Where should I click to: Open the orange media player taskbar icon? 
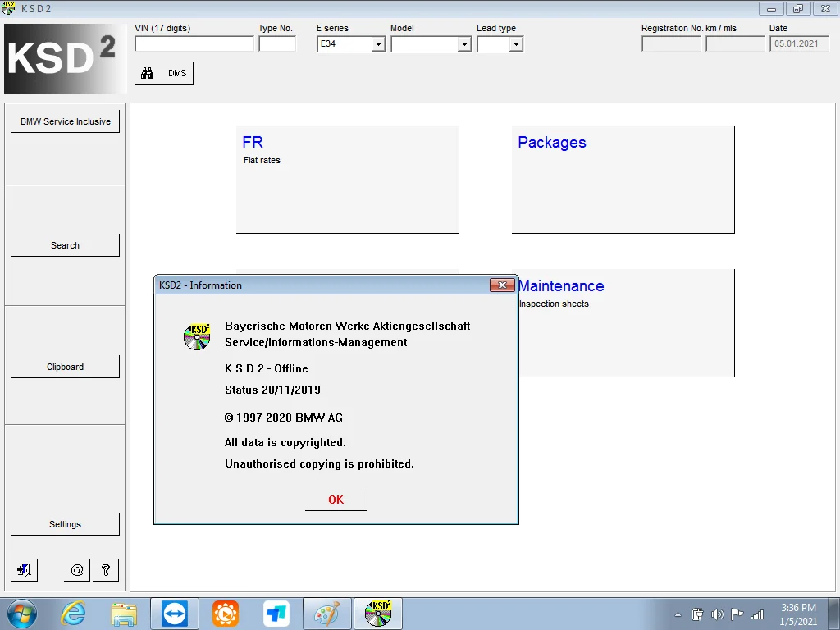226,614
